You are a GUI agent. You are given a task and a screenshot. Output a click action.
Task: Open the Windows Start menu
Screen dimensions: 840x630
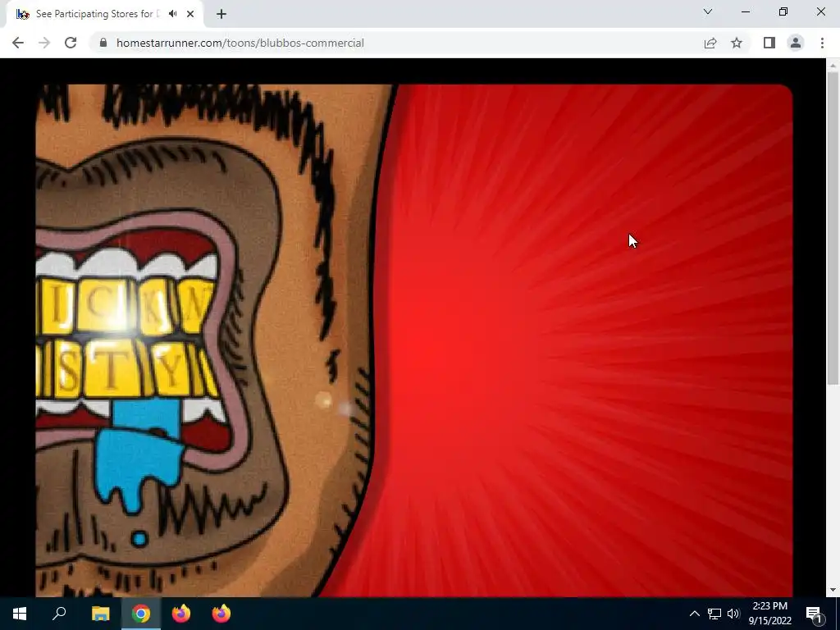20,614
